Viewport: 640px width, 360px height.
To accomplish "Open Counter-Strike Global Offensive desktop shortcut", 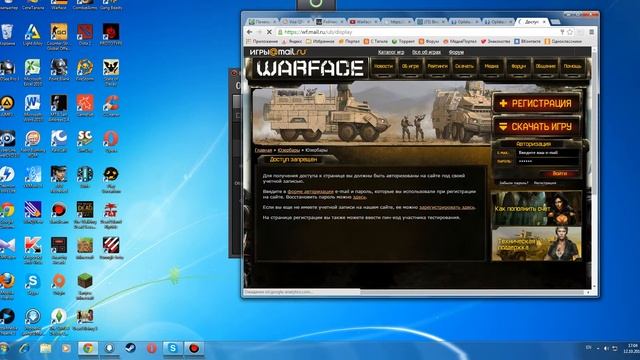I will pyautogui.click(x=59, y=37).
